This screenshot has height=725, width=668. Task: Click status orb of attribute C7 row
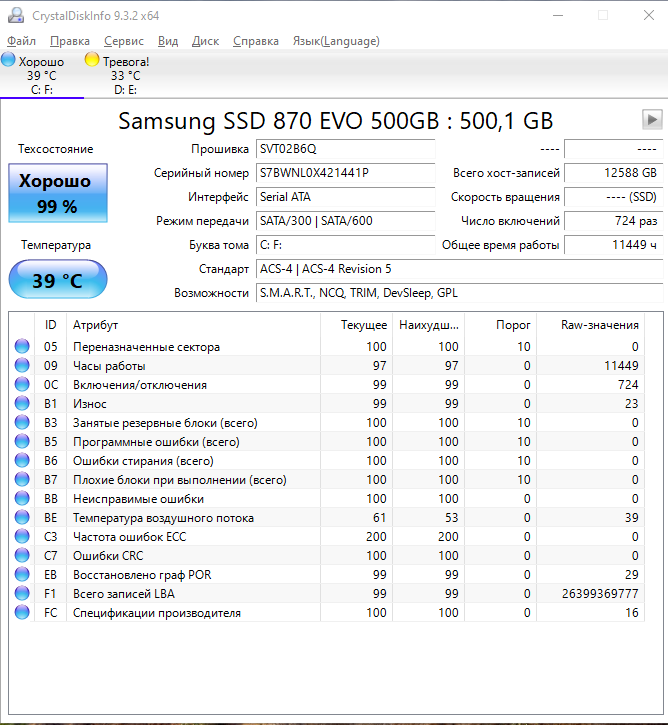(x=22, y=555)
